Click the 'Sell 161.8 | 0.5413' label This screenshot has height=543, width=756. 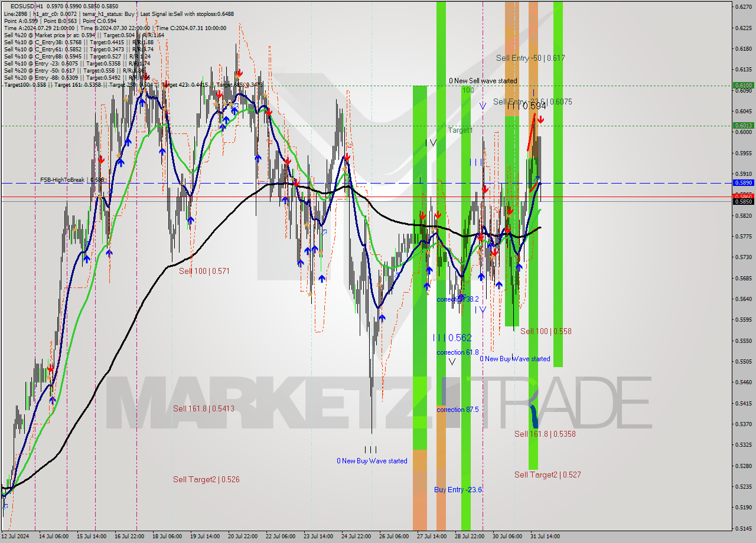pyautogui.click(x=204, y=408)
